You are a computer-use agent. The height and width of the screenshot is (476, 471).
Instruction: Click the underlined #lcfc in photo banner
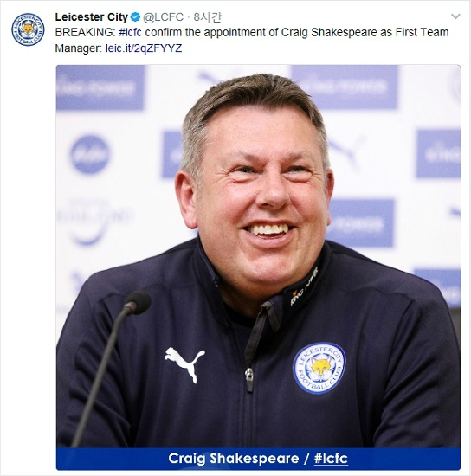coord(331,459)
